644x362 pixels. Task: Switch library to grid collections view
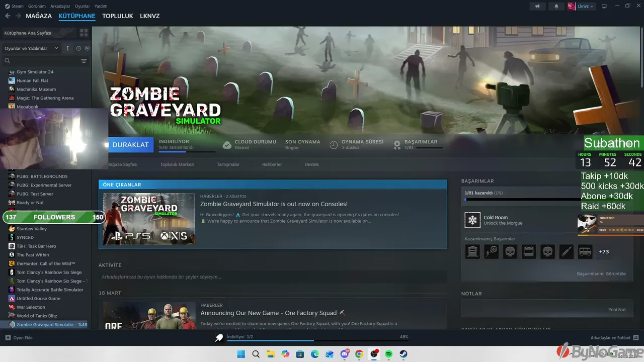[x=84, y=33]
